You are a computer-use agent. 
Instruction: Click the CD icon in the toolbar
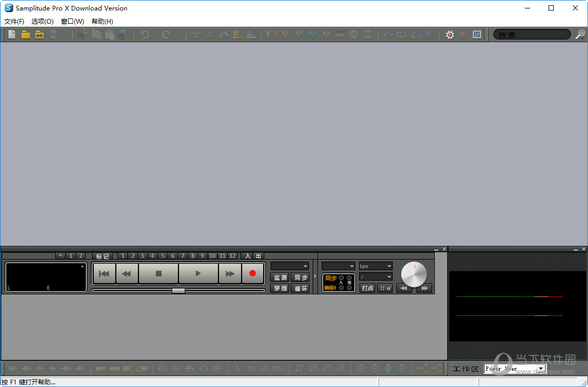coord(354,35)
